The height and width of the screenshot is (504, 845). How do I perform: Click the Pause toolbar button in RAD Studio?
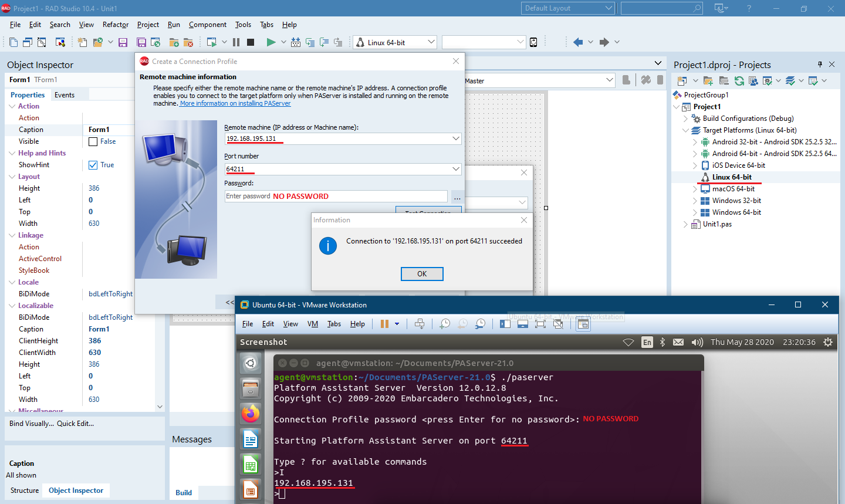[236, 42]
